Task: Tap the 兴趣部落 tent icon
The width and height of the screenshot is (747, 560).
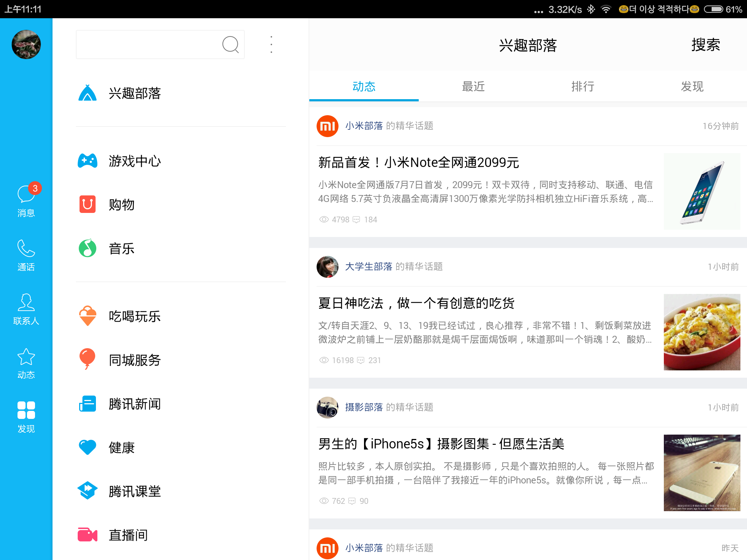Action: (88, 93)
